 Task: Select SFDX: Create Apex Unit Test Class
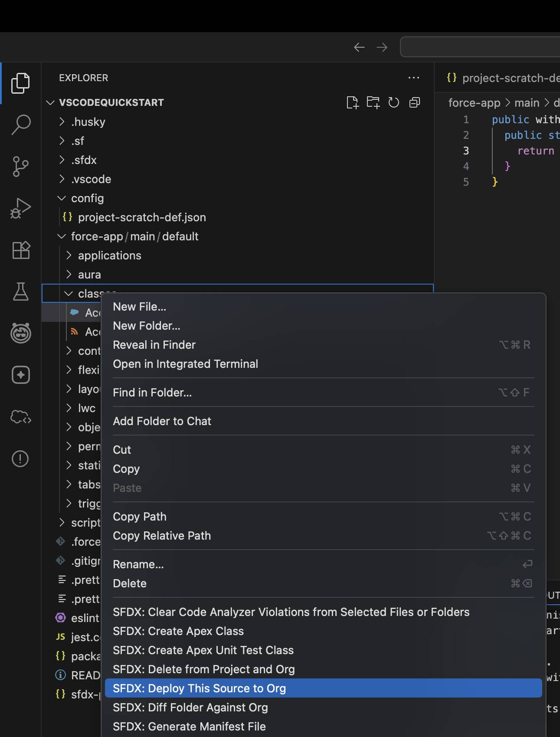pos(323,650)
